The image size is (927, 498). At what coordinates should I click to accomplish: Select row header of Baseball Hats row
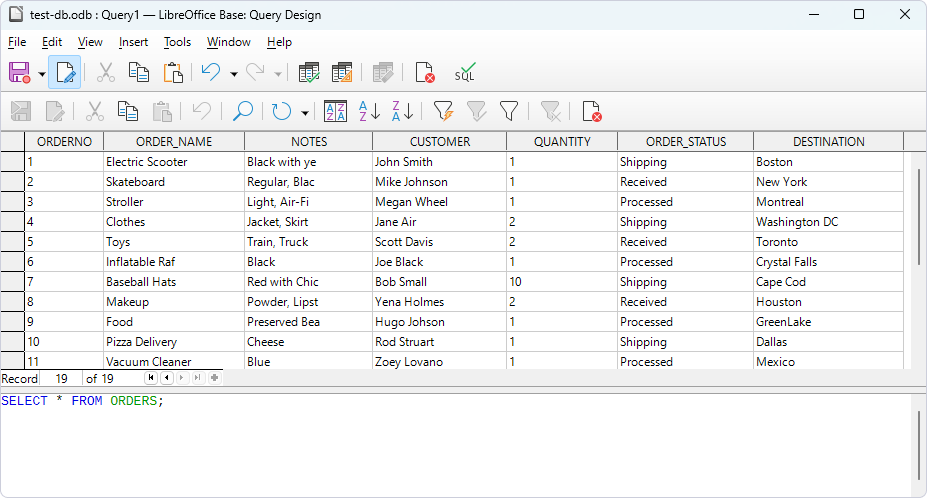point(12,282)
